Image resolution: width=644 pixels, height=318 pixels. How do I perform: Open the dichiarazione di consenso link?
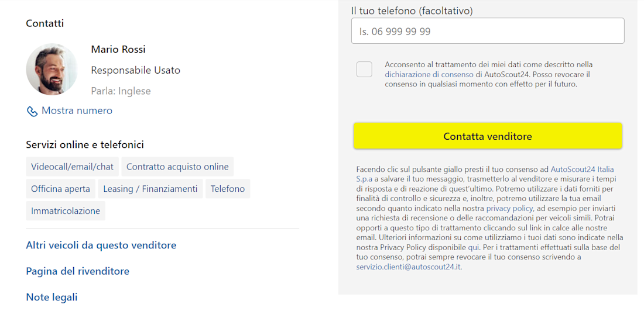click(x=429, y=75)
